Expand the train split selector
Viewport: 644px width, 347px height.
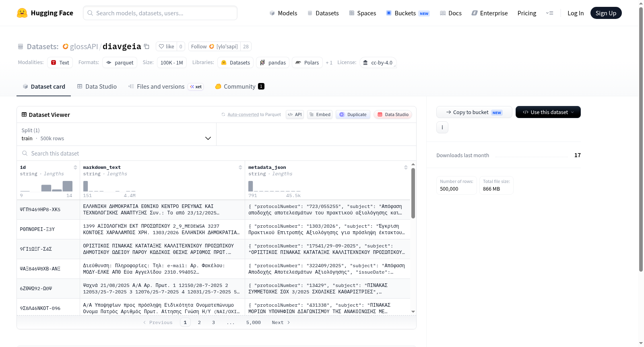point(116,134)
